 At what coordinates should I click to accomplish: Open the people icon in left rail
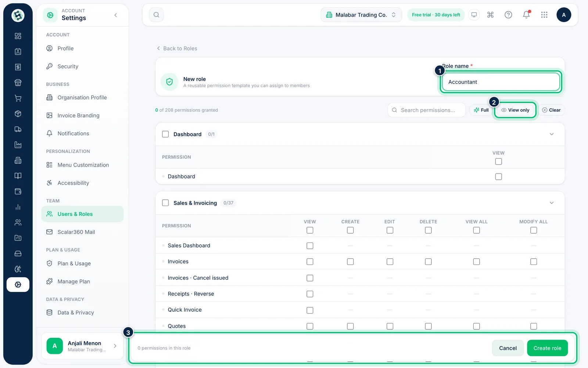(18, 222)
